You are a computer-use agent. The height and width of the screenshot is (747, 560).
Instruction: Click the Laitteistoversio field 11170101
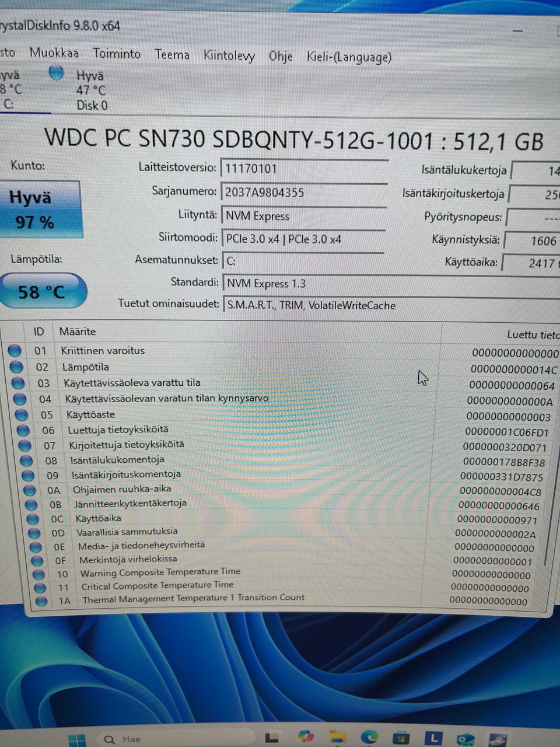pos(303,168)
